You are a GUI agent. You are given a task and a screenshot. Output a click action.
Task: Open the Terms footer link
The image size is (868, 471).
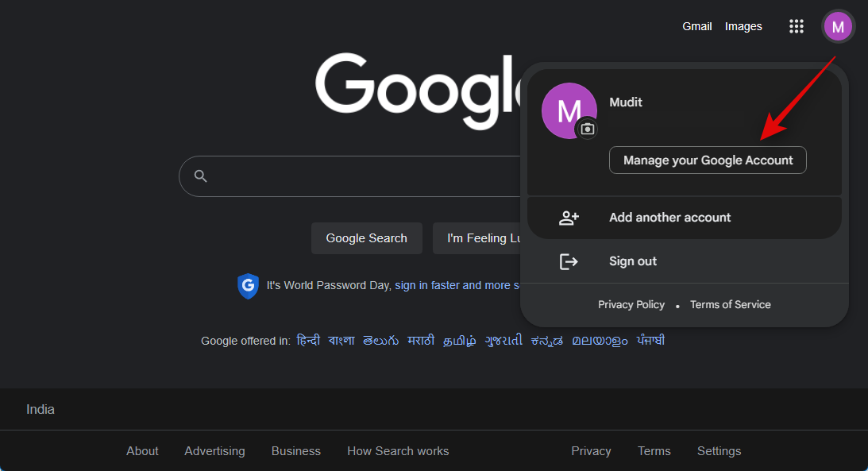pos(654,451)
